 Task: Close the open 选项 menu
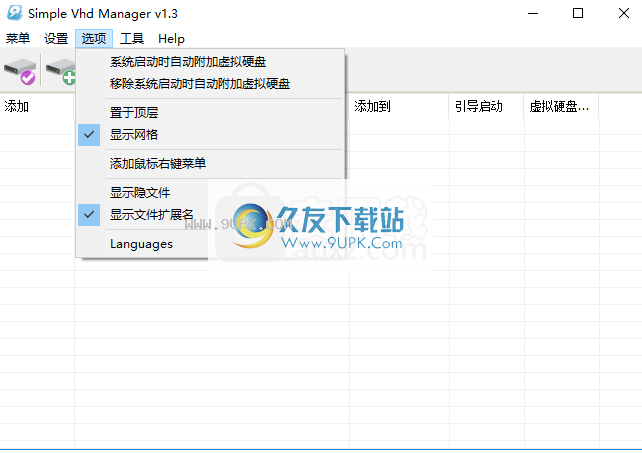(x=94, y=39)
